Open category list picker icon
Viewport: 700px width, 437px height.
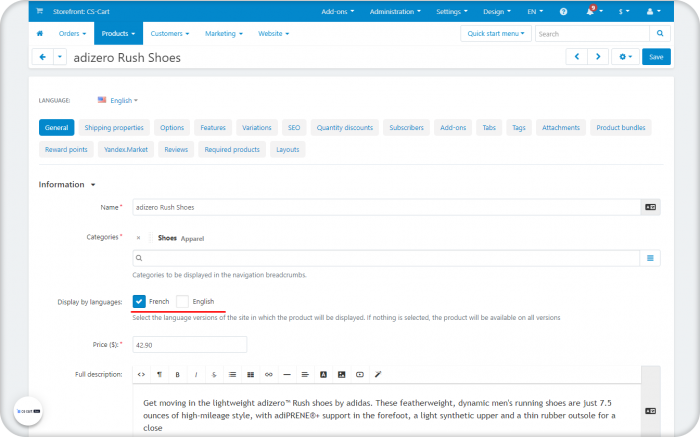650,258
